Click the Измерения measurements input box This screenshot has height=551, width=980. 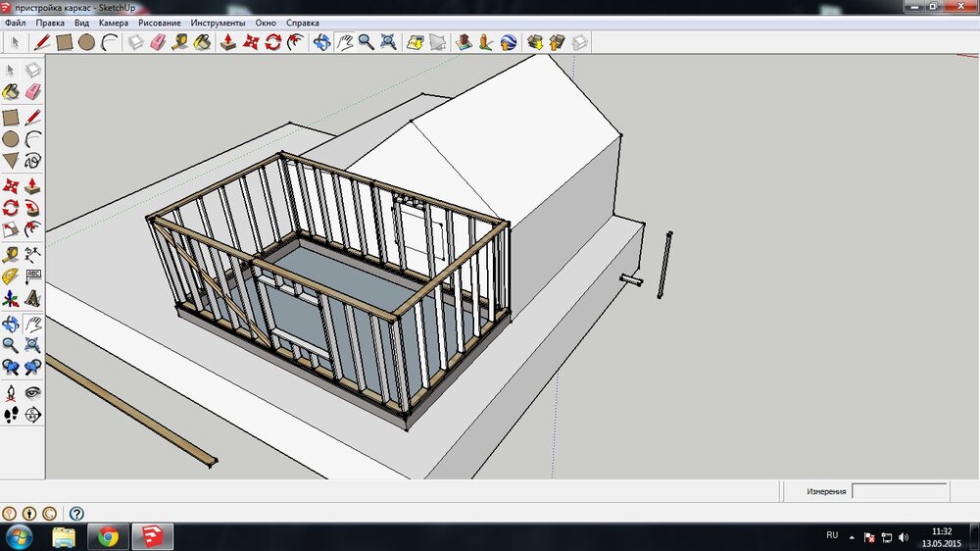899,491
